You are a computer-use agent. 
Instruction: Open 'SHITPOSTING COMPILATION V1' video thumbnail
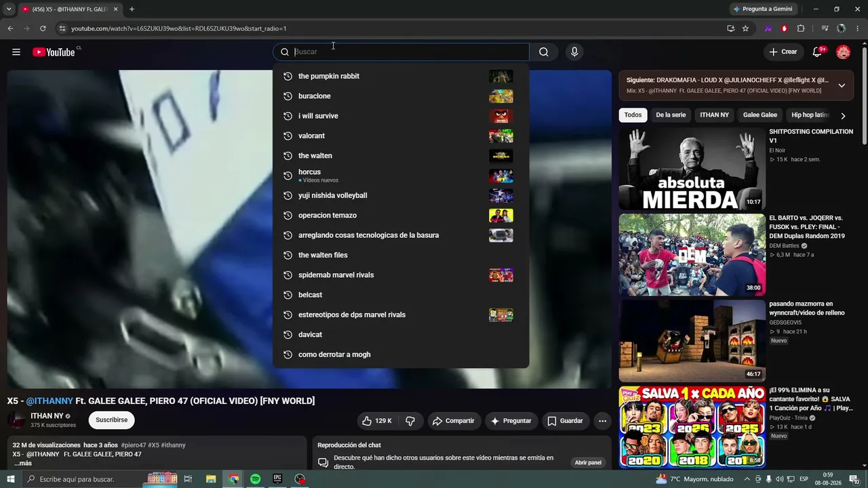click(692, 169)
